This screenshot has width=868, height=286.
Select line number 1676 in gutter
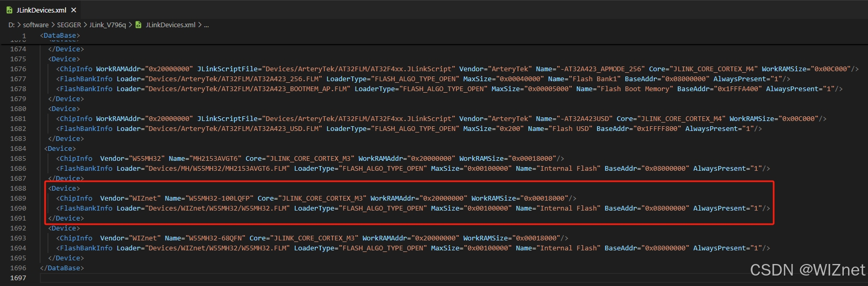pos(18,69)
